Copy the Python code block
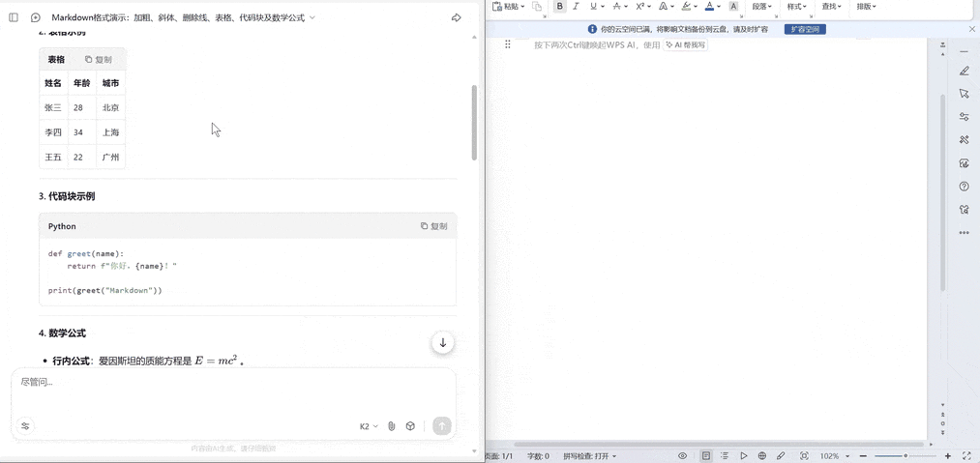Viewport: 980px width, 463px height. [433, 226]
